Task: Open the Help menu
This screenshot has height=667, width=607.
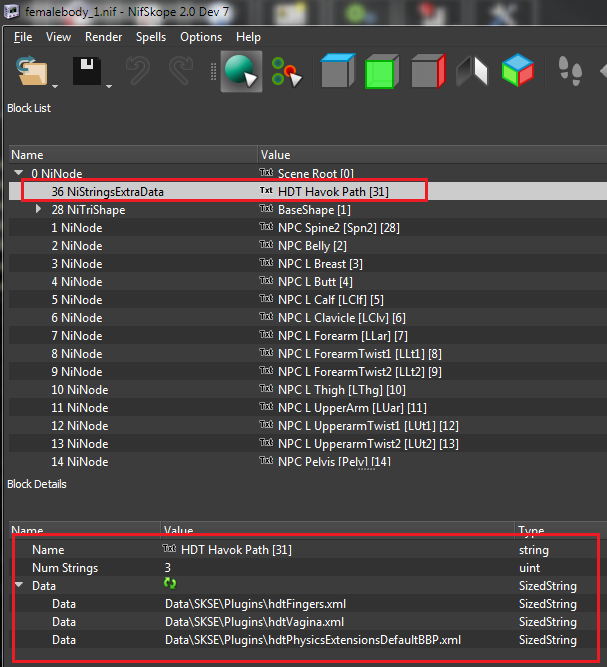Action: coord(248,37)
